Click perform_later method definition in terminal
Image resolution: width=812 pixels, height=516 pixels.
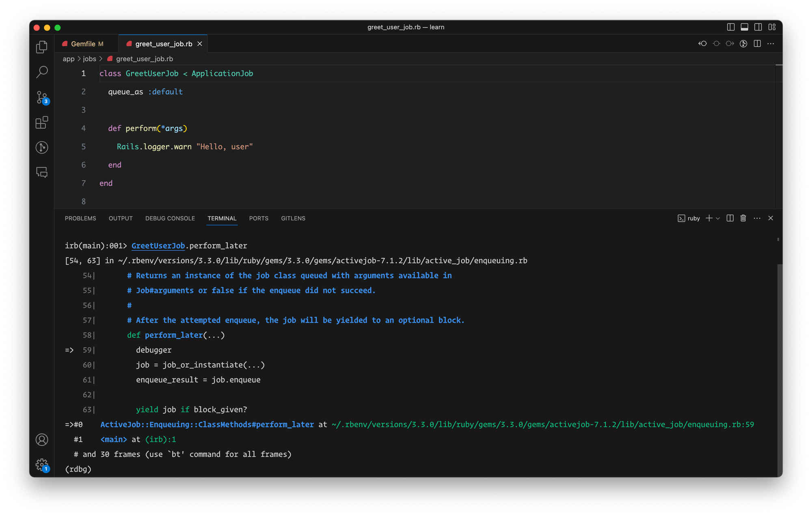coord(174,335)
